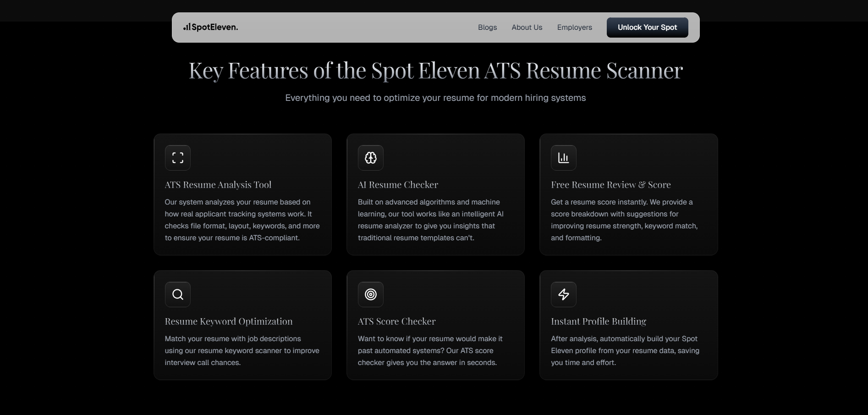This screenshot has width=868, height=415.
Task: Select the ATS Score Checker card
Action: [435, 325]
